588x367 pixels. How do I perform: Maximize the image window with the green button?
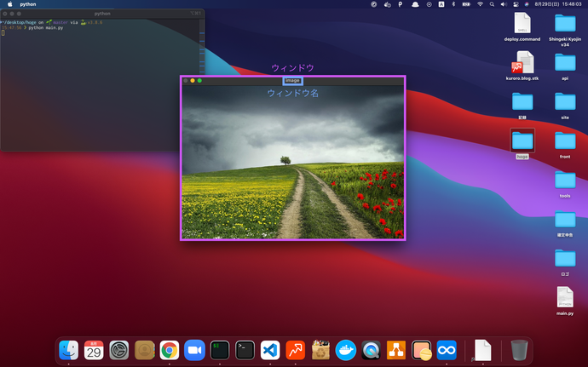(199, 81)
